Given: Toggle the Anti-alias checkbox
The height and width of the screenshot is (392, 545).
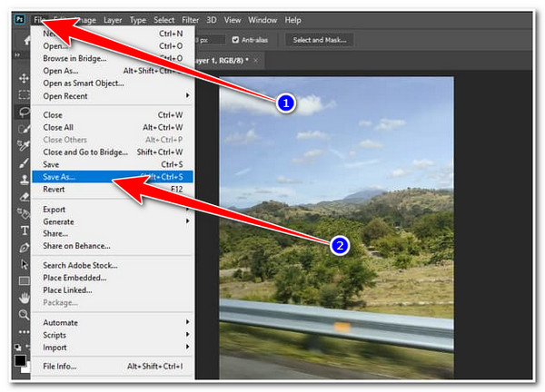Looking at the screenshot, I should pyautogui.click(x=235, y=40).
